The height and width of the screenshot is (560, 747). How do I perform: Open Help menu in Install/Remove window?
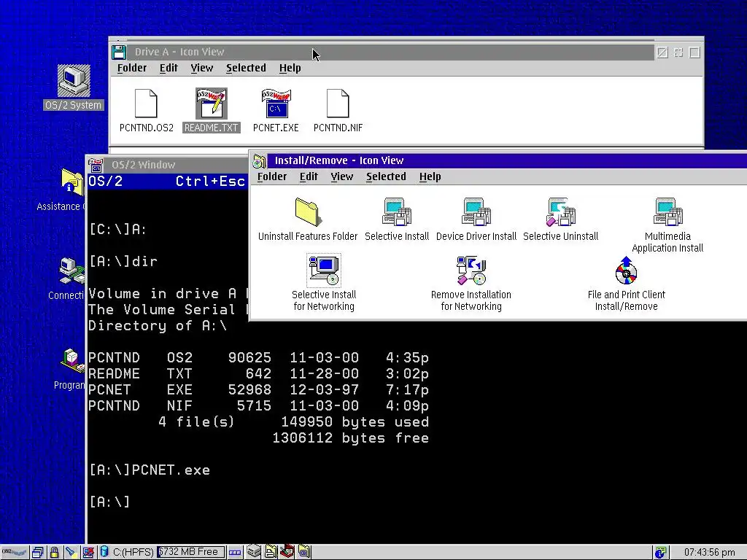click(430, 176)
